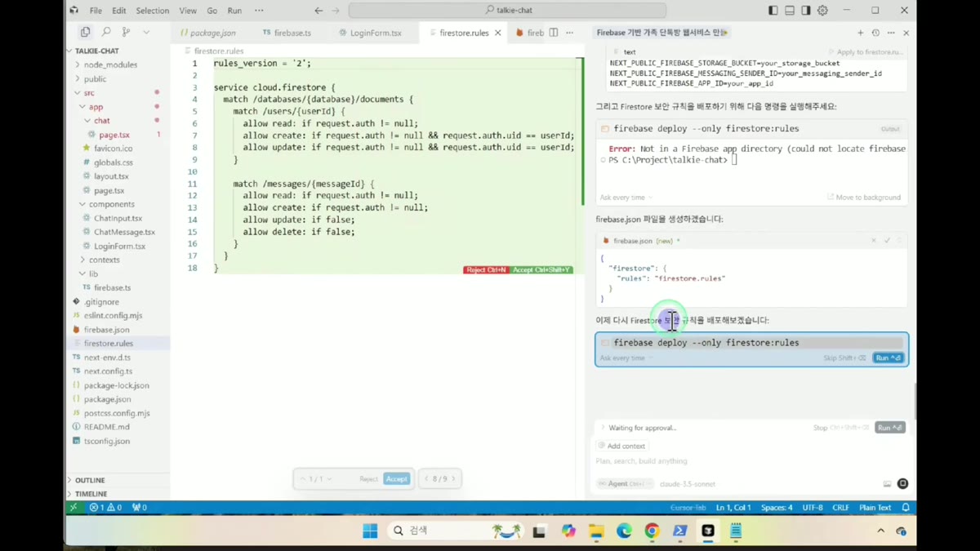The height and width of the screenshot is (551, 980).
Task: Open notifications bell in status bar
Action: 906,507
